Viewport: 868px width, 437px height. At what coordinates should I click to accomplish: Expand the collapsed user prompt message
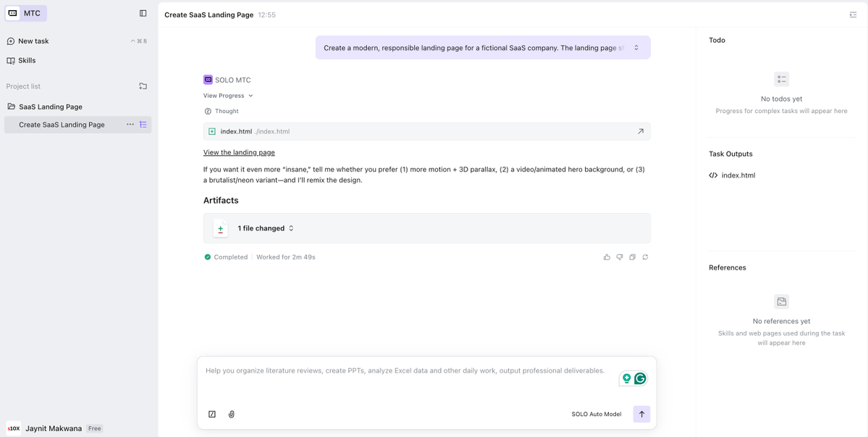636,48
